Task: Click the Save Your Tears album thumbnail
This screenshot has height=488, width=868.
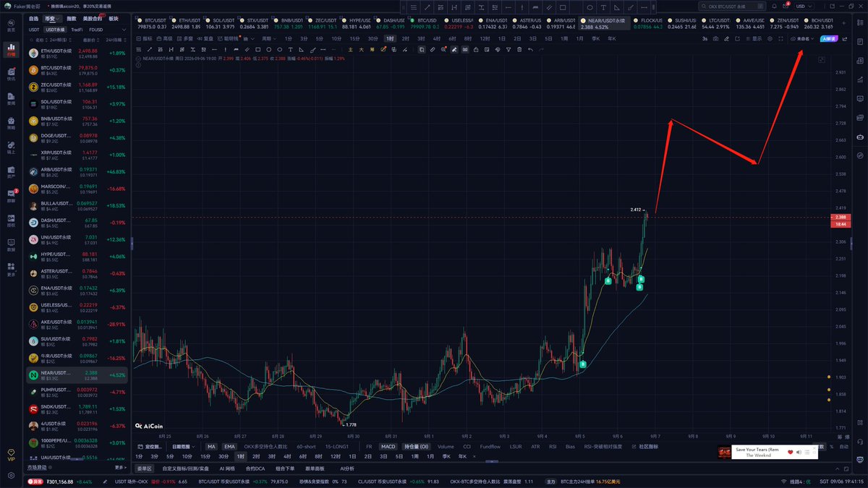Action: 723,452
